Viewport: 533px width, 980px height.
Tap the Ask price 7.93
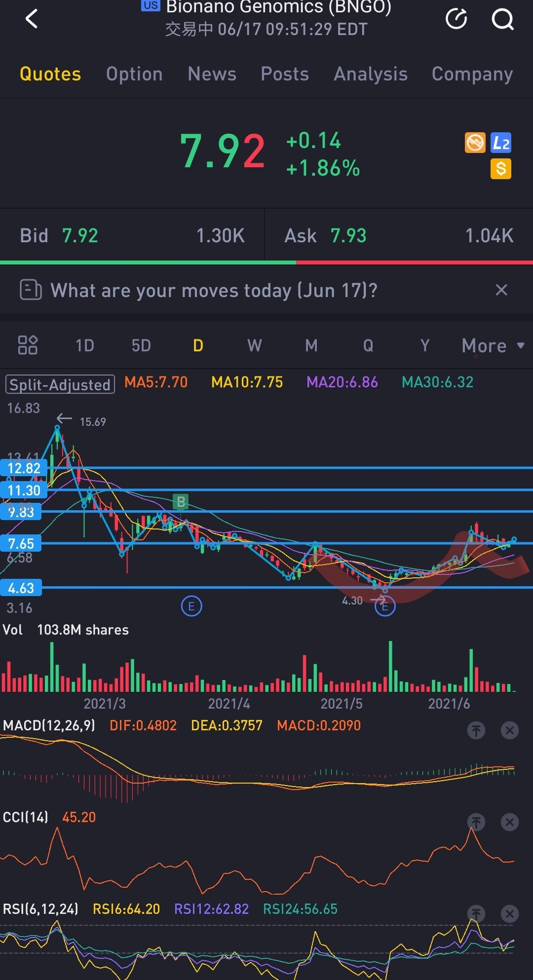coord(348,236)
